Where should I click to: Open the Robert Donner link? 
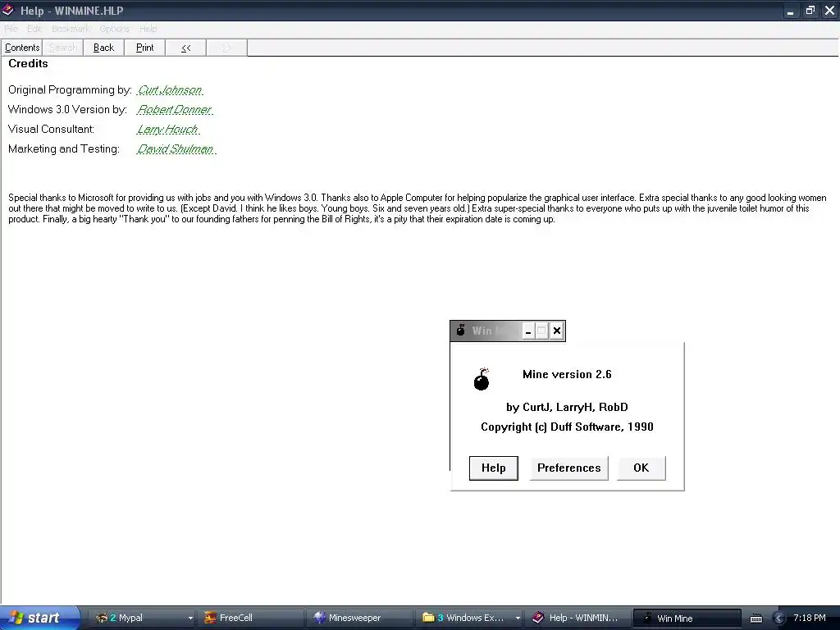(175, 110)
